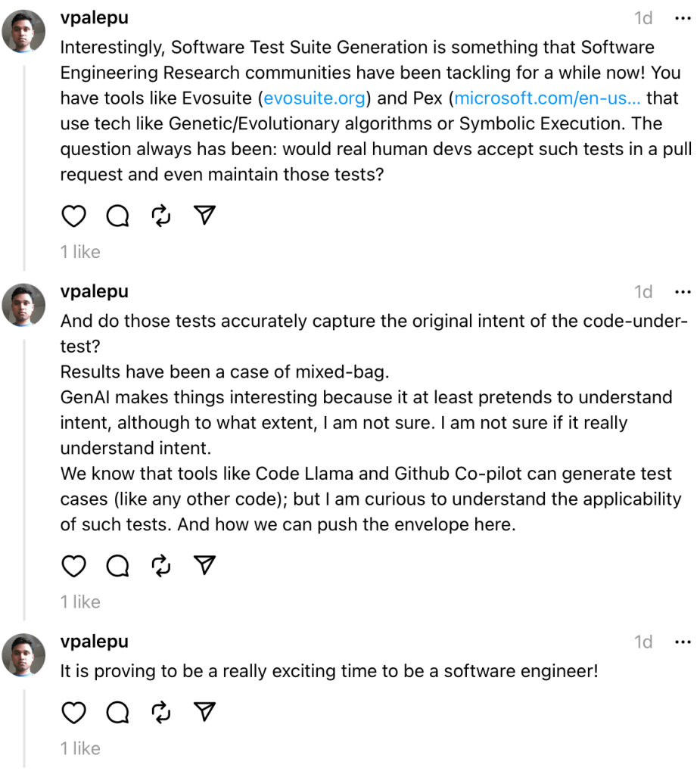Reply to the post about Code Llama
The height and width of the screenshot is (774, 700).
[x=117, y=566]
